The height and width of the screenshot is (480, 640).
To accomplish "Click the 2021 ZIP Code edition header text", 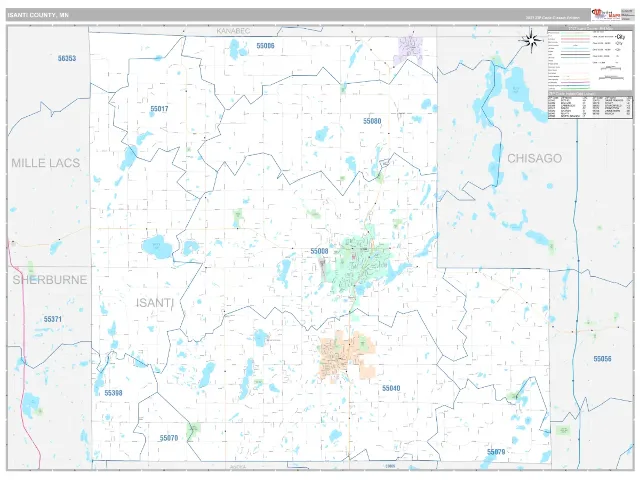I will 552,18.
